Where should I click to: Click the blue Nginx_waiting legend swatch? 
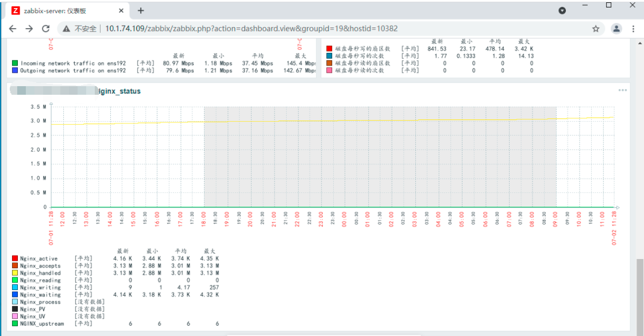(15, 295)
